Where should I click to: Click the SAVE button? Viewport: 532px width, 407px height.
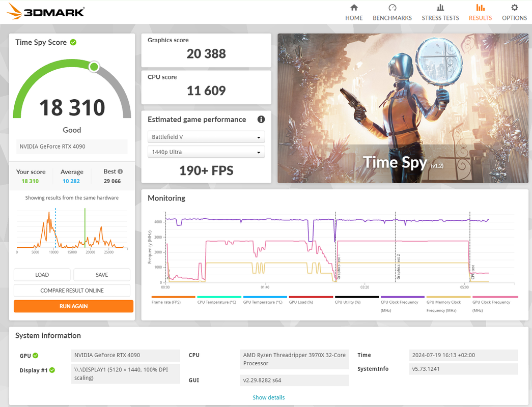pyautogui.click(x=102, y=275)
